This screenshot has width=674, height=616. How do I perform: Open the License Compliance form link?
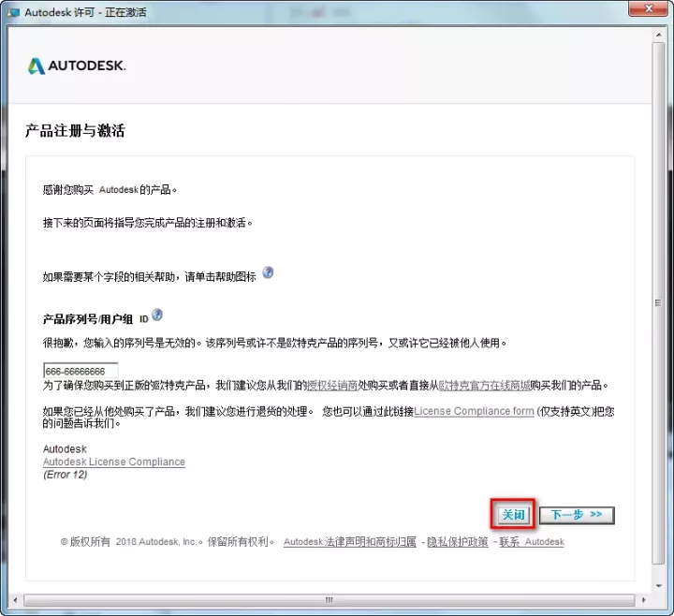(474, 411)
